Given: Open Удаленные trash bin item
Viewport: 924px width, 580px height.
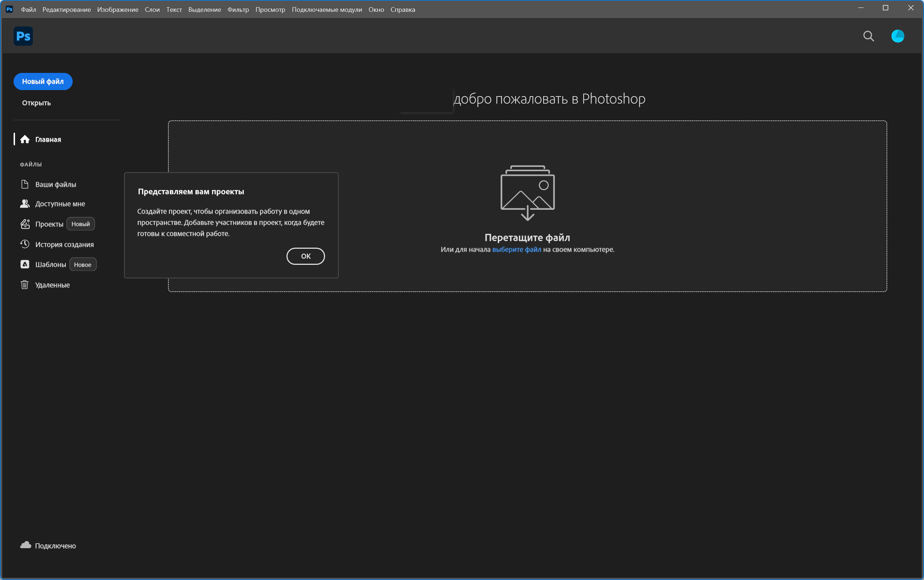Looking at the screenshot, I should pos(52,285).
